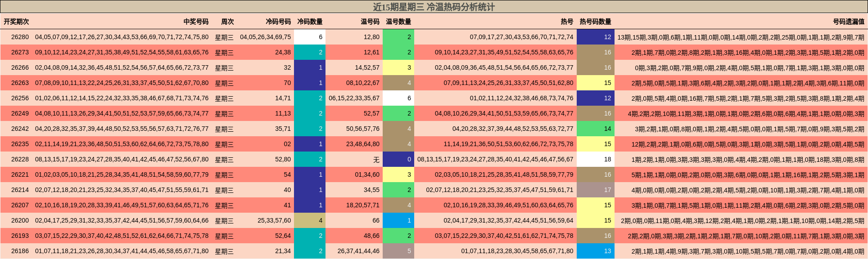Select hot count 13 in row 26186
The image size is (868, 259).
pyautogui.click(x=595, y=251)
